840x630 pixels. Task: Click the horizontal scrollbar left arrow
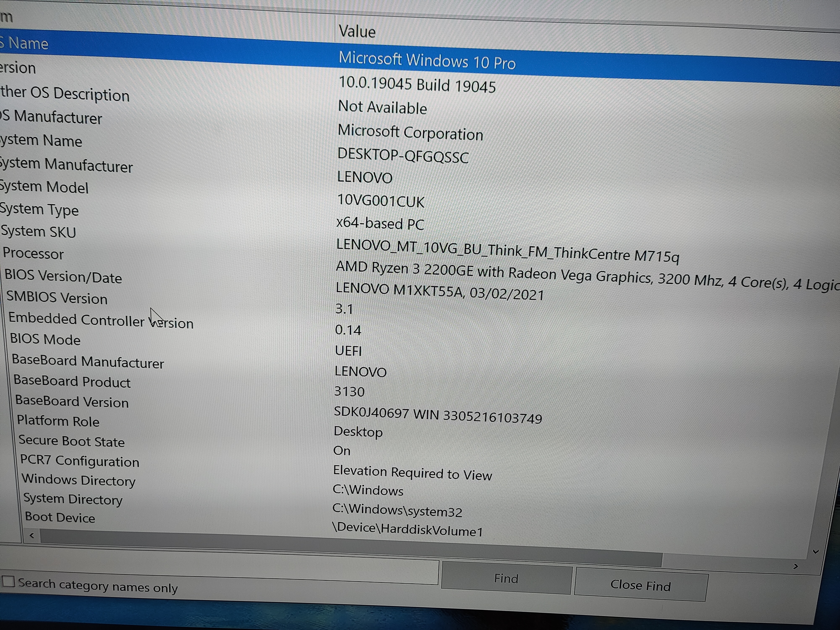click(32, 535)
